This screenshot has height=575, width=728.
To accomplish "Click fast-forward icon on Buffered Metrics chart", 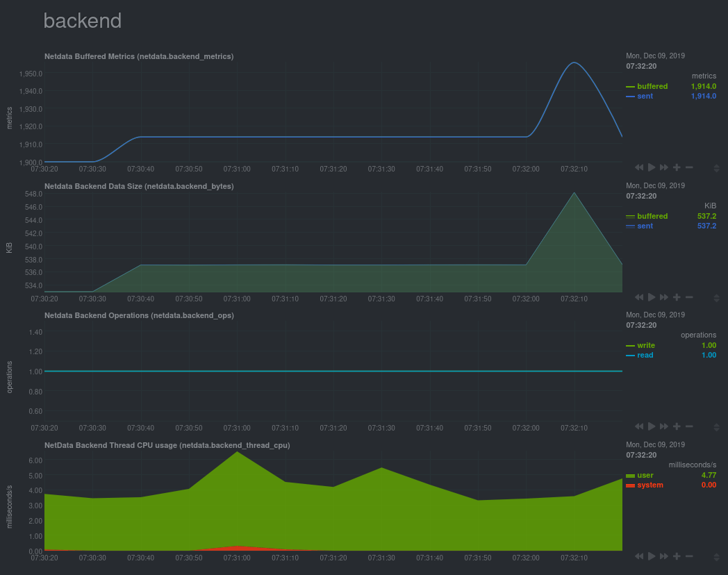I will 664,167.
